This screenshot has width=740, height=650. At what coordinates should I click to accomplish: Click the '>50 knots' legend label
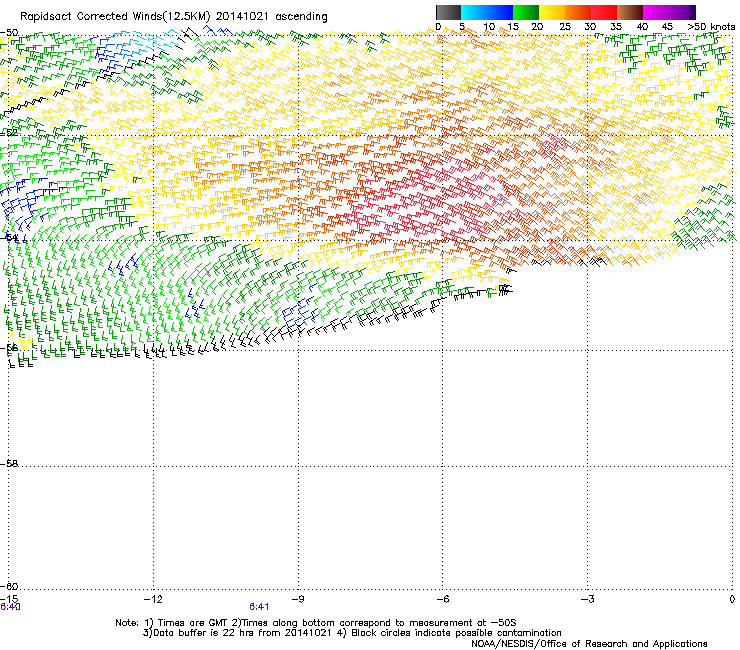(x=711, y=27)
